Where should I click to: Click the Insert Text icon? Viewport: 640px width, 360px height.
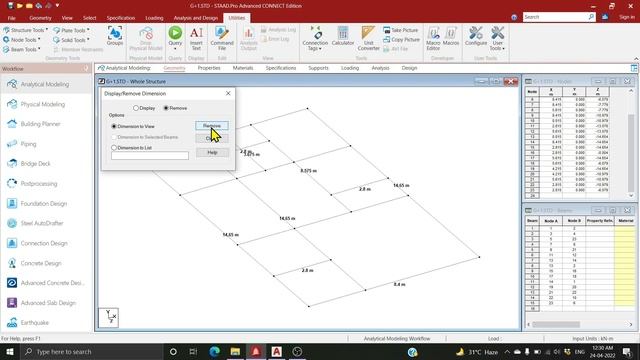196,38
